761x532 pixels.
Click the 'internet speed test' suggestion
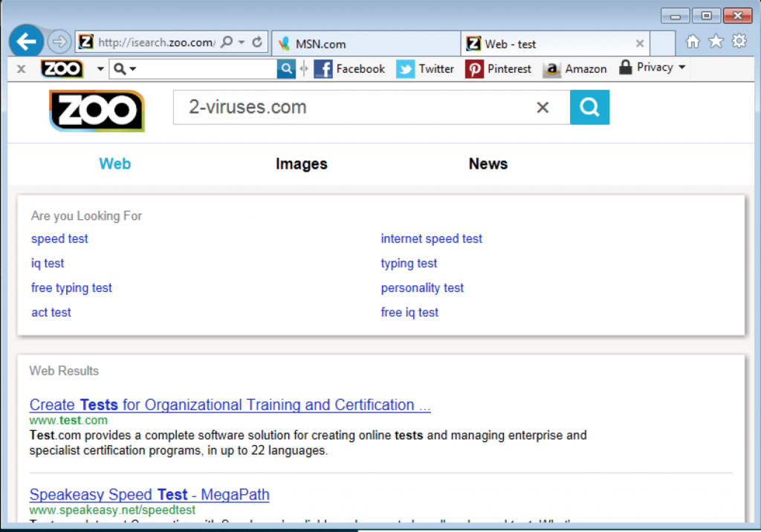[x=432, y=239]
